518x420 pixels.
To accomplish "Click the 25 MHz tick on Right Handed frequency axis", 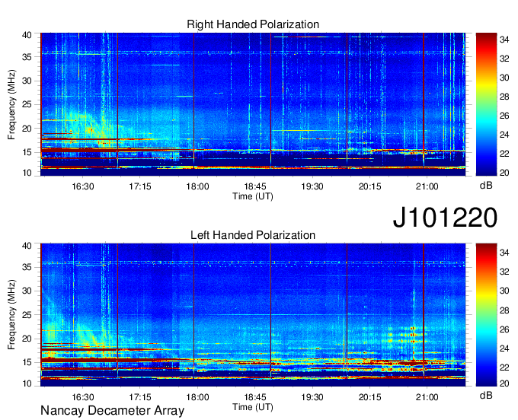I will pos(27,104).
